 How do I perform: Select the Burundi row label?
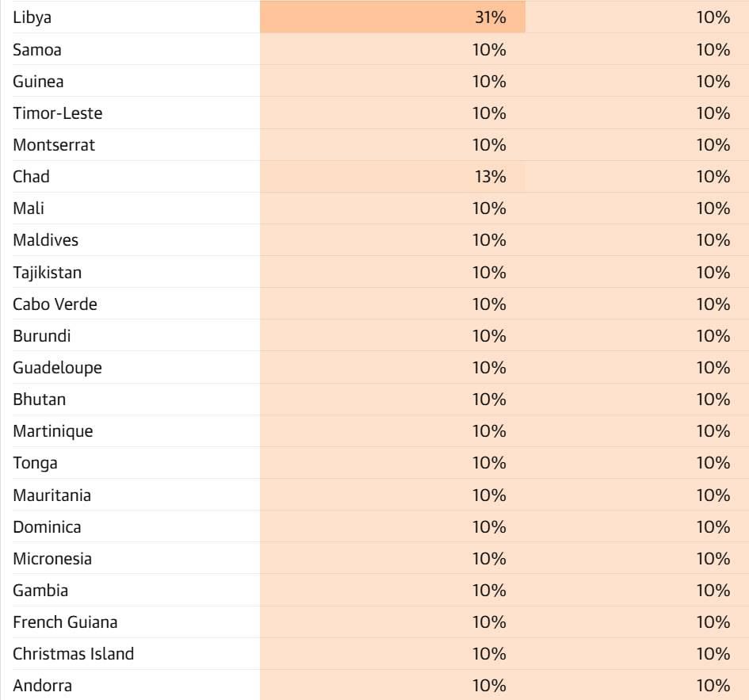click(42, 336)
